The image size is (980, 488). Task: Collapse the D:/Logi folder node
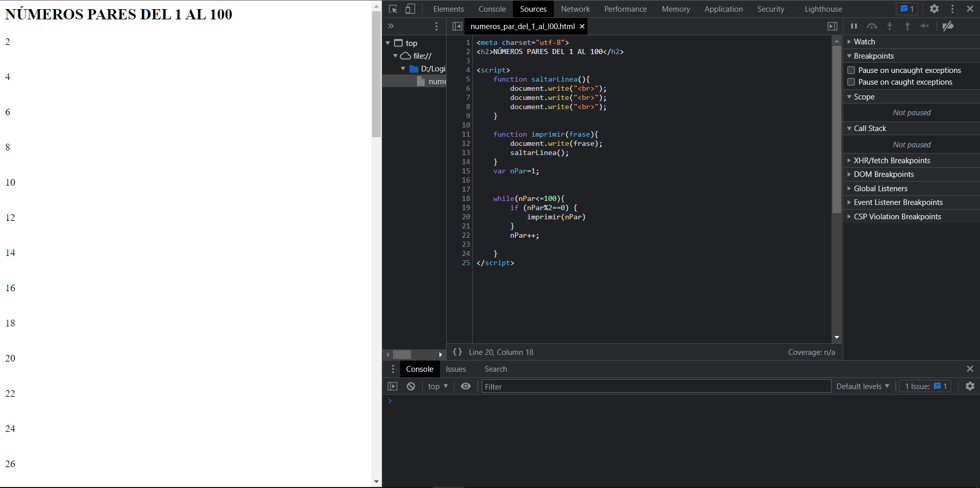(403, 68)
